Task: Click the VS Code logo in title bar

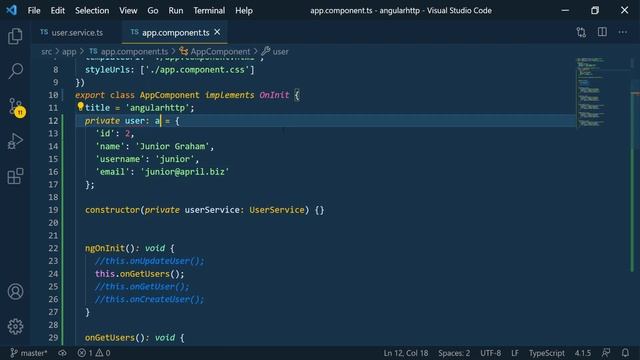Action: click(11, 10)
